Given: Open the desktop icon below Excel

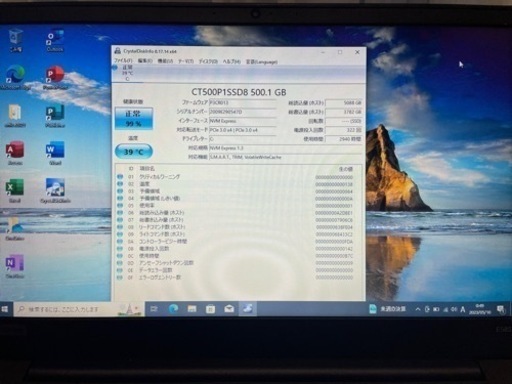Looking at the screenshot, I should 15,229.
